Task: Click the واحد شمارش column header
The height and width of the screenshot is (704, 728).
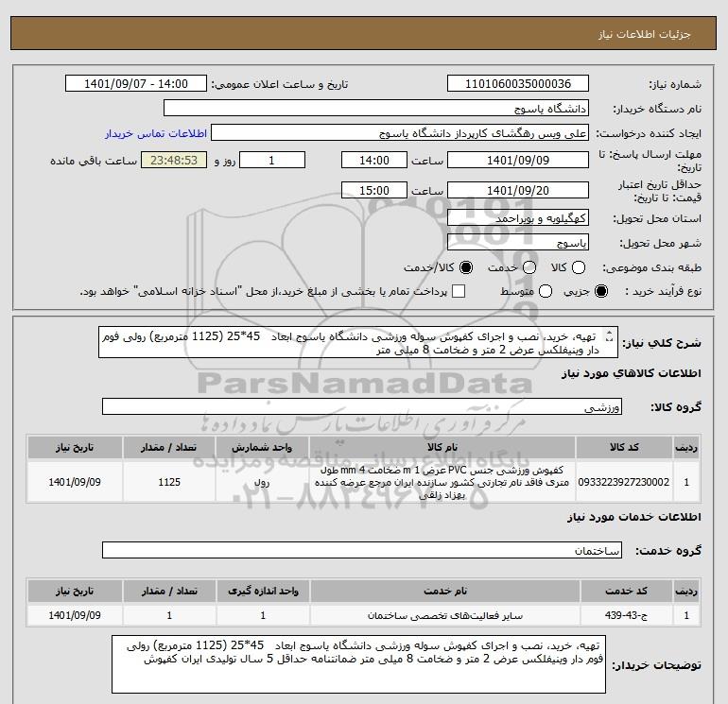Action: 262,447
